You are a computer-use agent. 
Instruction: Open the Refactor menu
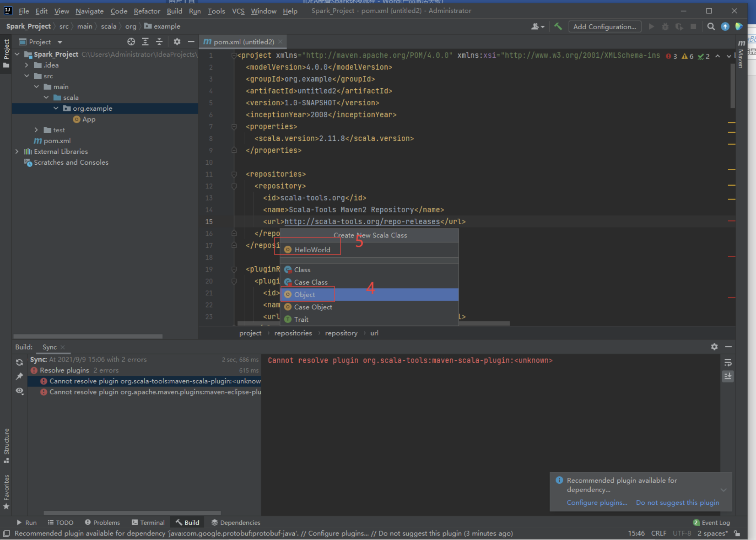point(147,11)
